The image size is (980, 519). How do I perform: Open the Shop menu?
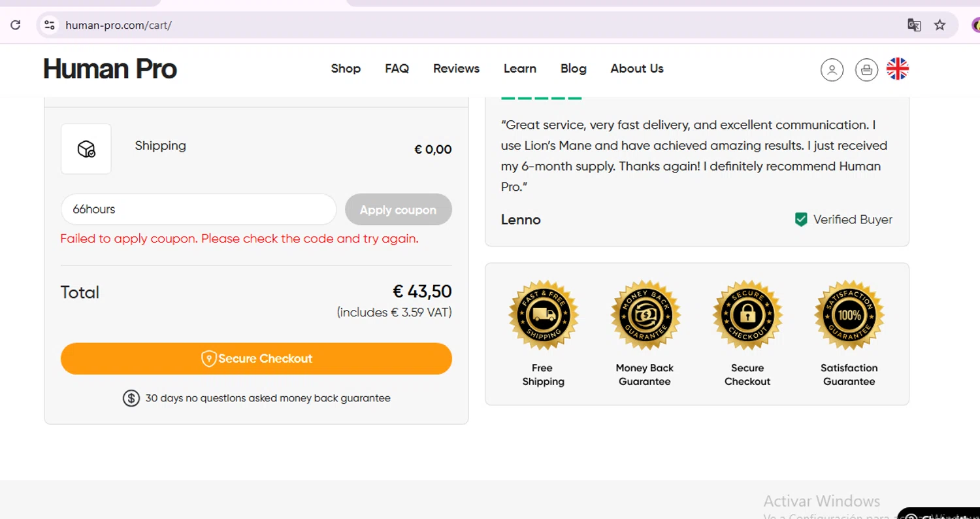tap(346, 69)
